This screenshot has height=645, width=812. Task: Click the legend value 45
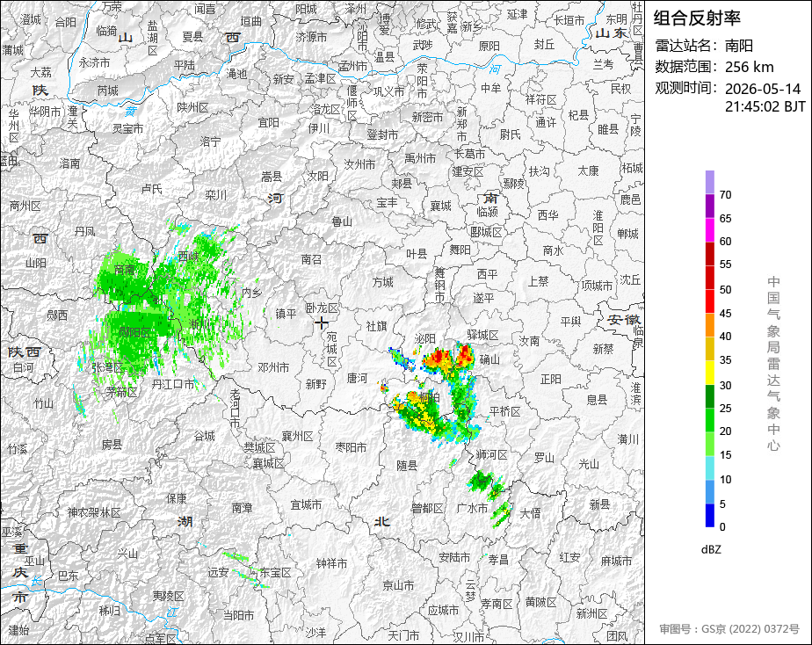(x=726, y=313)
